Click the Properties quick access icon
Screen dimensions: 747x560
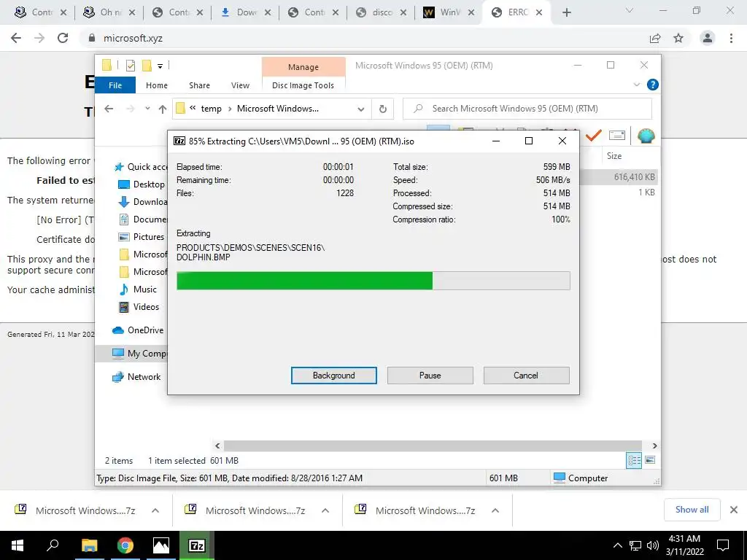coord(131,66)
